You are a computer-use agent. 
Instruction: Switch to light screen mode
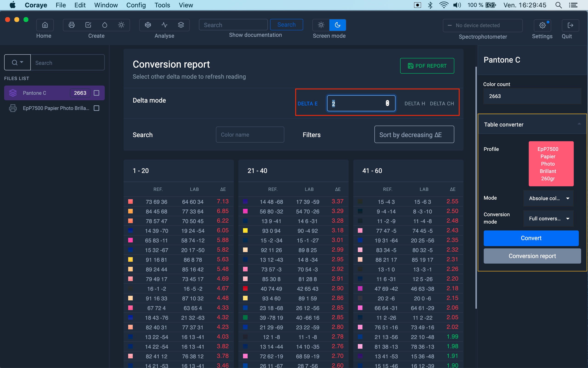(x=321, y=25)
